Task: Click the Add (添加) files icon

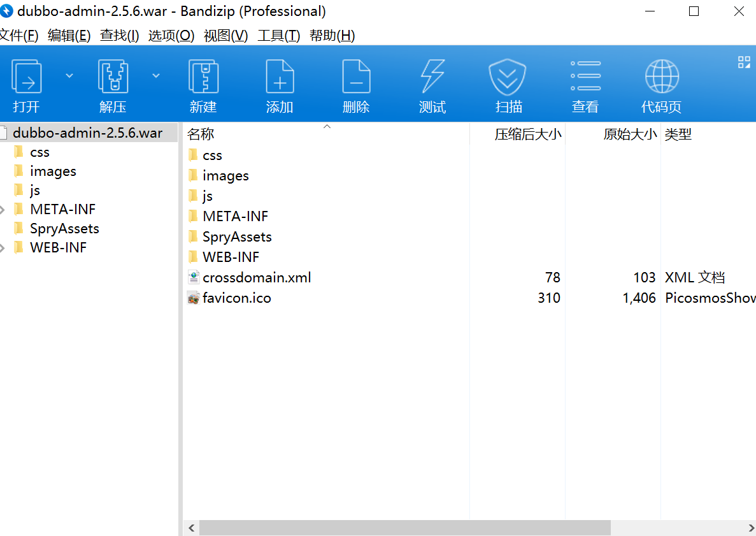Action: click(x=280, y=78)
